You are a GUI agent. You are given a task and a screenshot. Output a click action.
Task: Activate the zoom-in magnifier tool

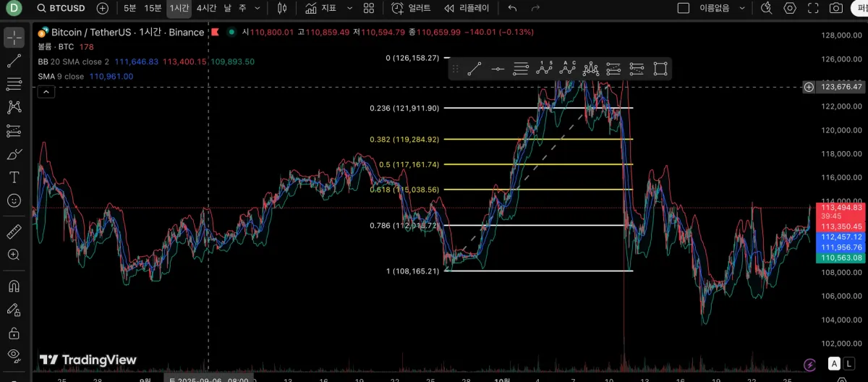14,255
